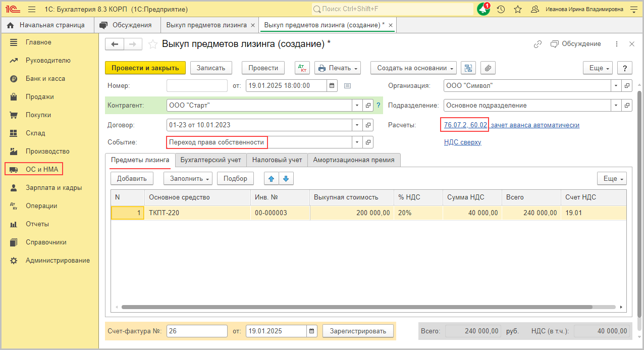Click the Счет-фактура № field
This screenshot has height=350, width=644.
click(197, 331)
